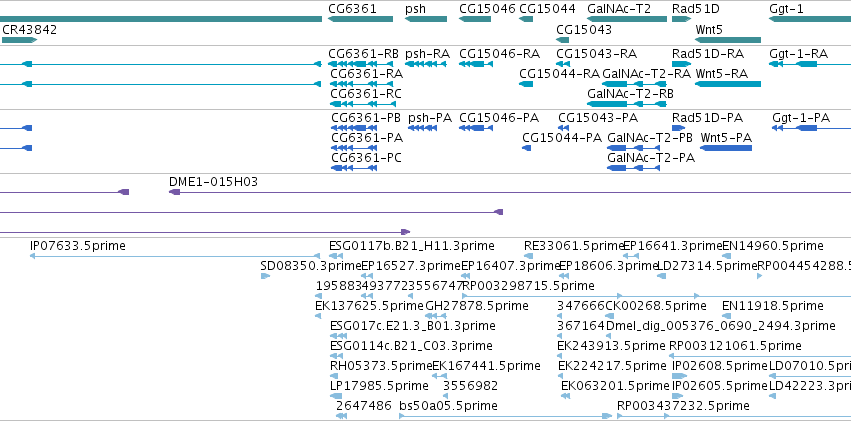Open transcript CG6361-RB
The image size is (851, 421).
coord(360,64)
